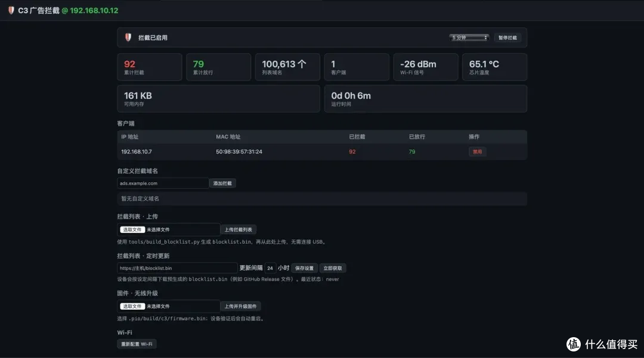Click the 192.168.10.7 IP cell
This screenshot has height=358, width=644.
[137, 152]
